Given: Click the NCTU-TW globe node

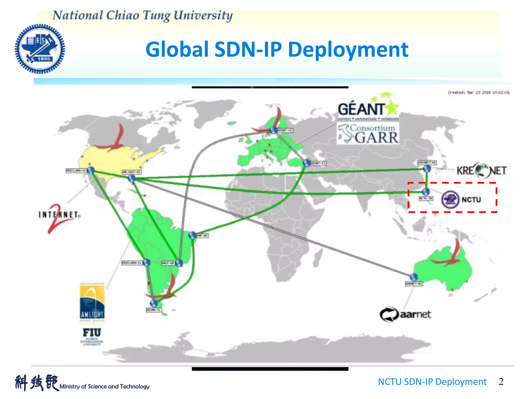Looking at the screenshot, I should tap(426, 192).
